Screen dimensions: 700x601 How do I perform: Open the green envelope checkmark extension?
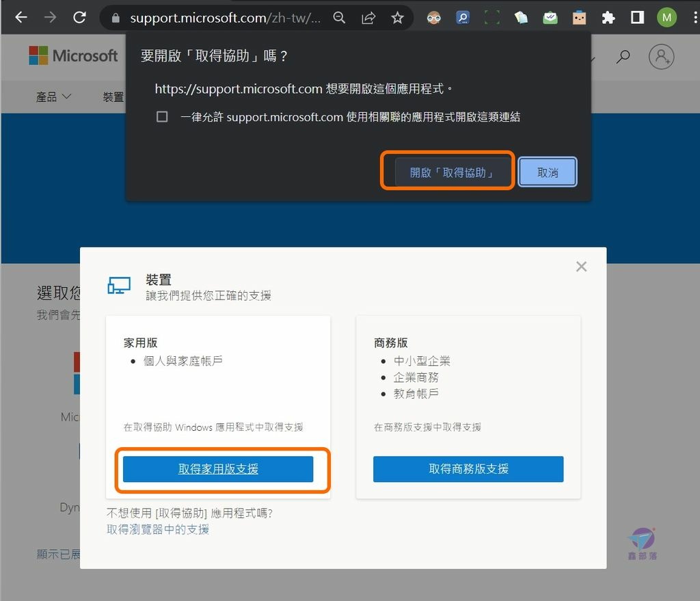(x=550, y=18)
